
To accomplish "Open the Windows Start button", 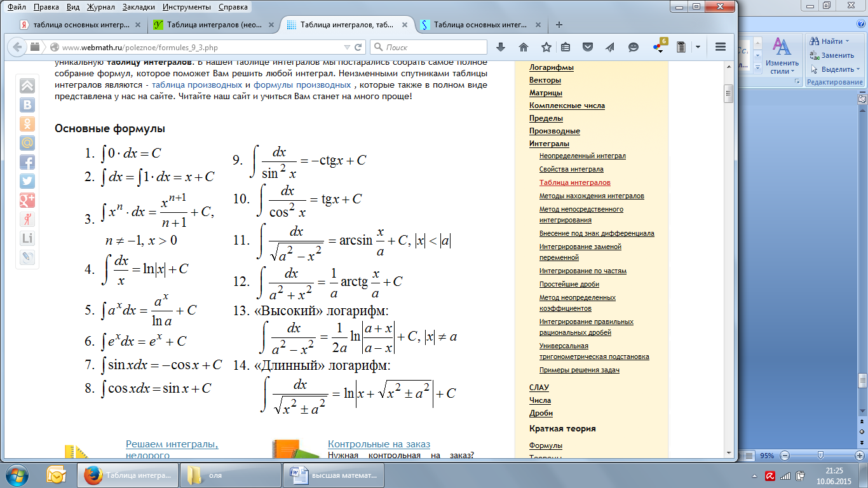I will (18, 475).
